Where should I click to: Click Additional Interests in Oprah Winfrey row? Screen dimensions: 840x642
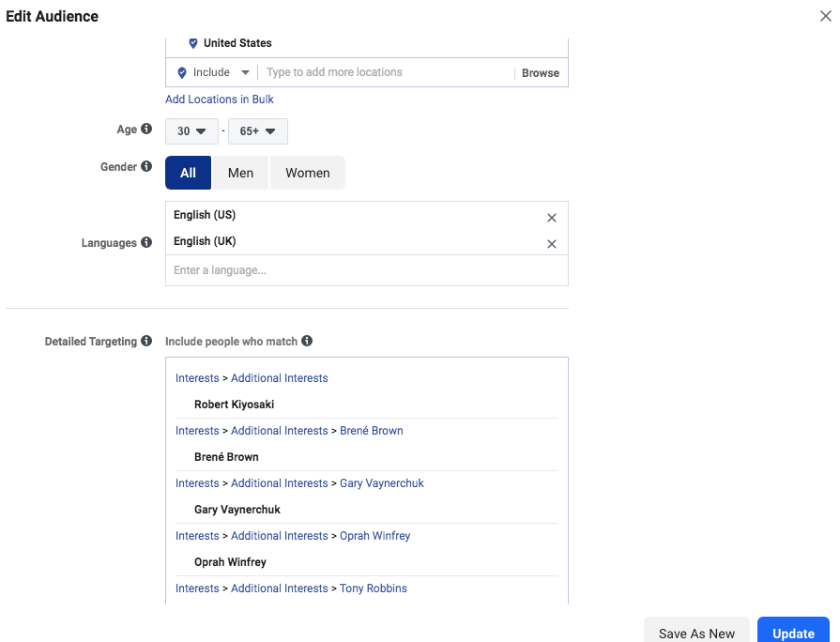(279, 535)
